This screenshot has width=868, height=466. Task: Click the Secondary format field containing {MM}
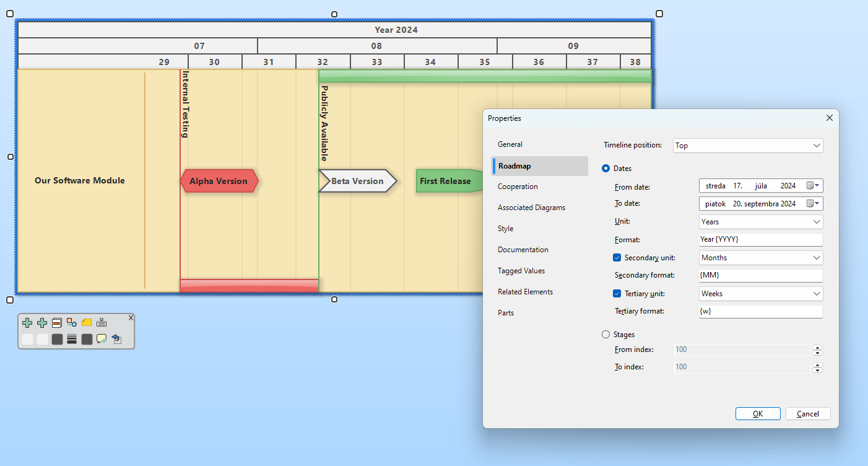(x=761, y=276)
